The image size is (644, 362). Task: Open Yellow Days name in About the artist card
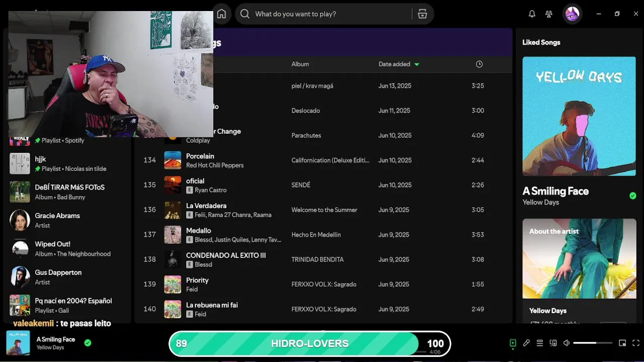[x=548, y=311]
